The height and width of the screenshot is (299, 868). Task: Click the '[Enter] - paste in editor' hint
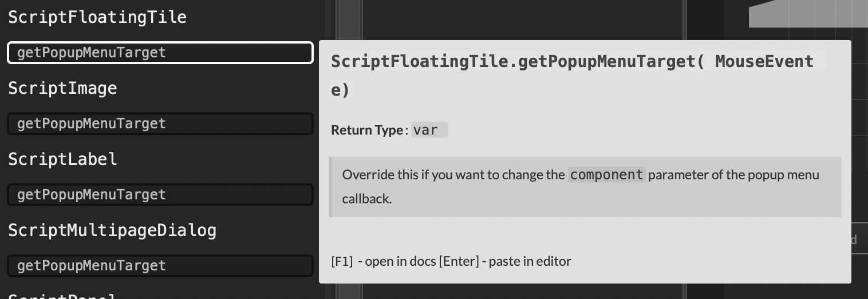(x=505, y=261)
